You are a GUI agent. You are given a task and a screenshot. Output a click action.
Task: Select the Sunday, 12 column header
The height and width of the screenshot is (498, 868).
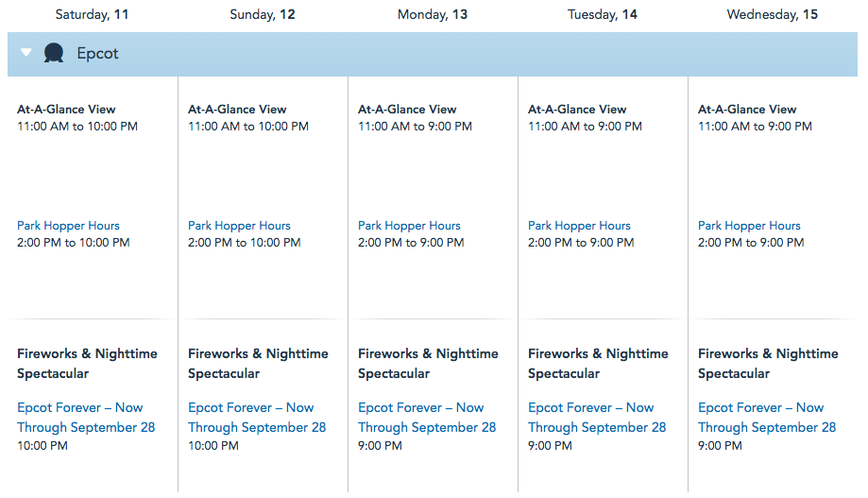point(263,15)
